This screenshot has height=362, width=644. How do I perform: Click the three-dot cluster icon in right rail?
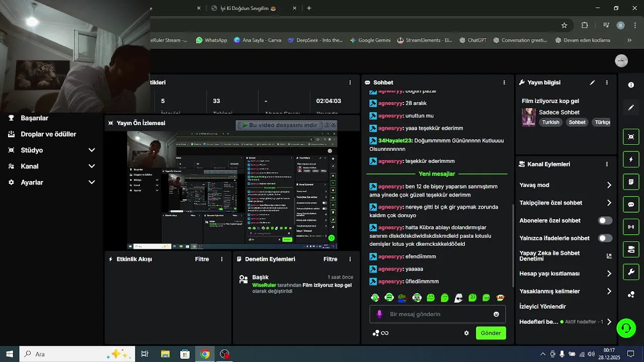coord(631,295)
